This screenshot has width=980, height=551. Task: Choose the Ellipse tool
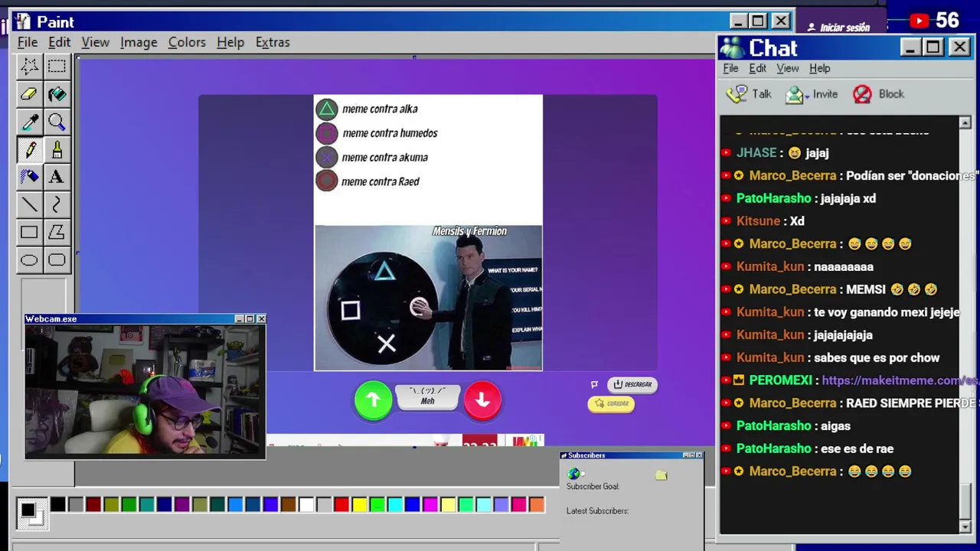tap(29, 260)
